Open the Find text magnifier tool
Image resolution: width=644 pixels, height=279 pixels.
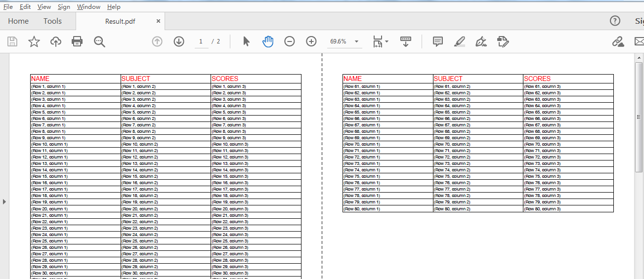pos(99,41)
